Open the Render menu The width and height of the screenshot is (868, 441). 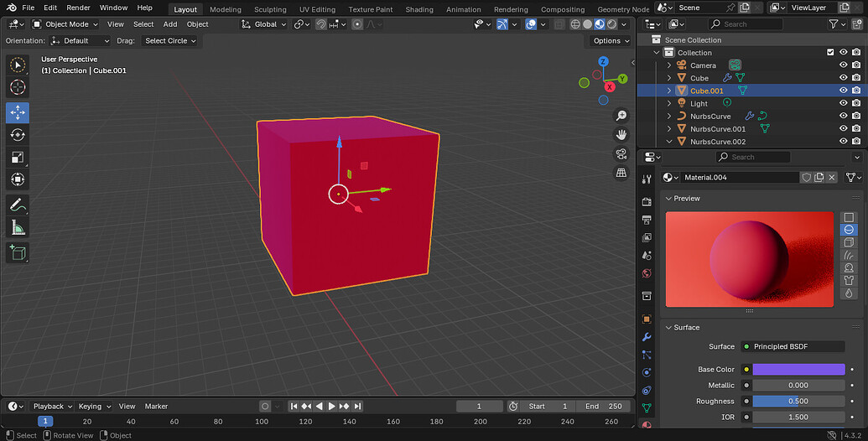(x=78, y=8)
